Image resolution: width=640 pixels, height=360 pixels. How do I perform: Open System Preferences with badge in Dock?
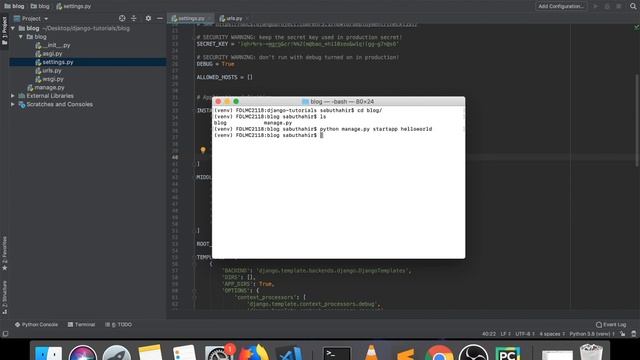[219, 353]
